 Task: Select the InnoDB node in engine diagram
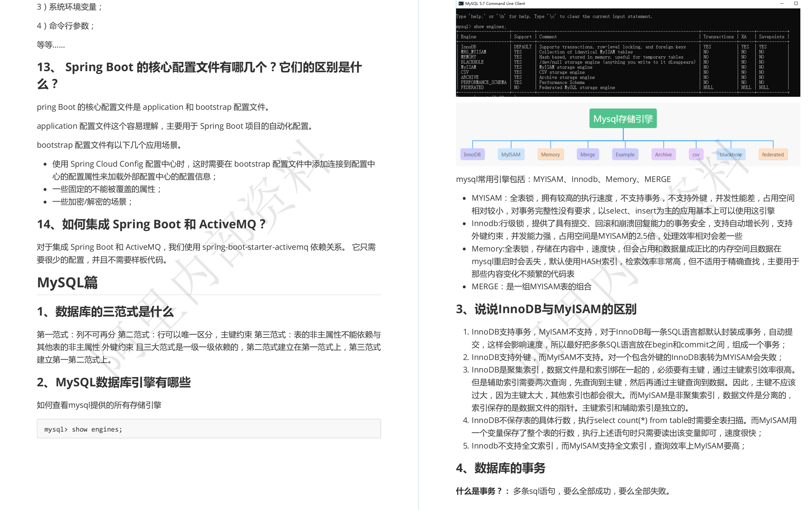coord(472,154)
